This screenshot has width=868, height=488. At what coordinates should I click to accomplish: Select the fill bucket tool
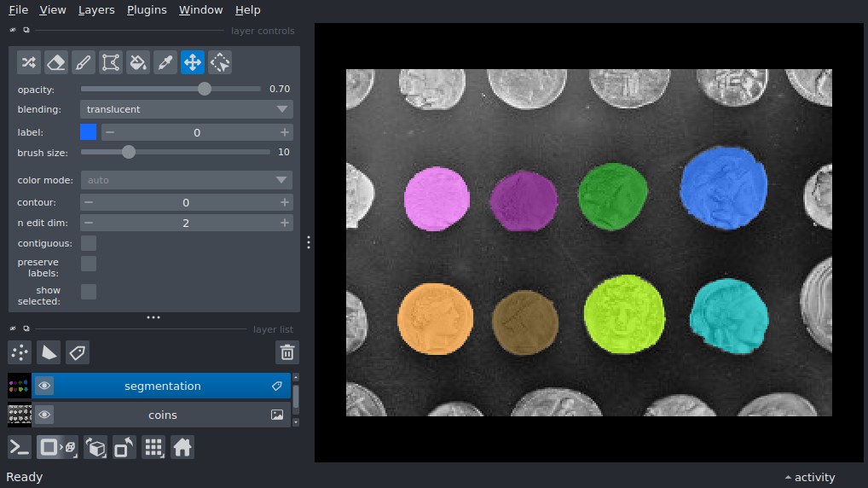coord(138,62)
